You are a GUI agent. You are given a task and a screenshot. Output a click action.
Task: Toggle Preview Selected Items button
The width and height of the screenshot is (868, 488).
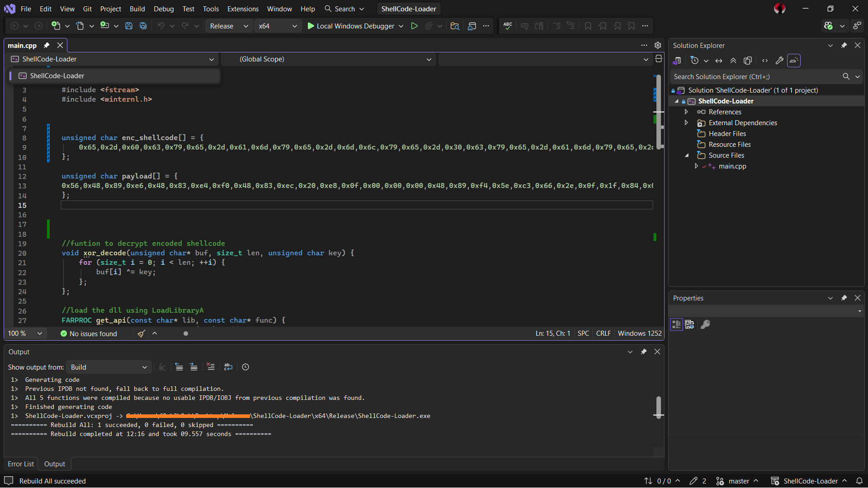pos(794,61)
